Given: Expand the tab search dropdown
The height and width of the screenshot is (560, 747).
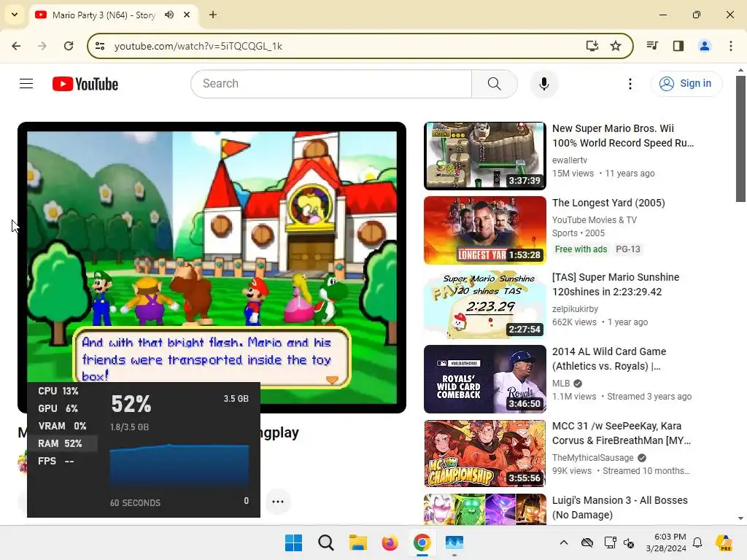Looking at the screenshot, I should pyautogui.click(x=15, y=15).
